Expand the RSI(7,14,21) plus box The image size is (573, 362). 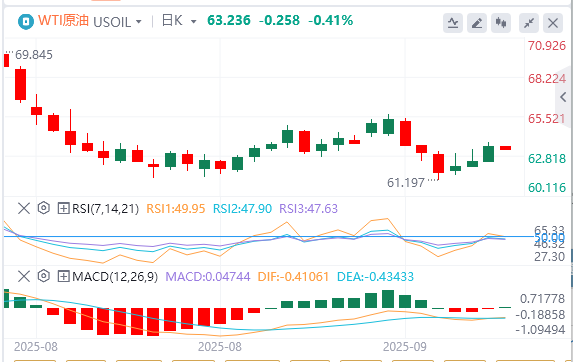point(64,209)
